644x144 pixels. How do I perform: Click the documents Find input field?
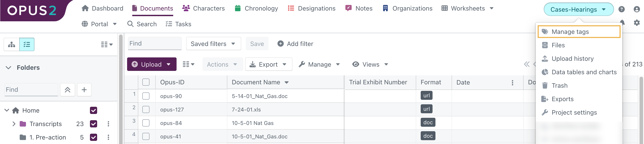[154, 44]
